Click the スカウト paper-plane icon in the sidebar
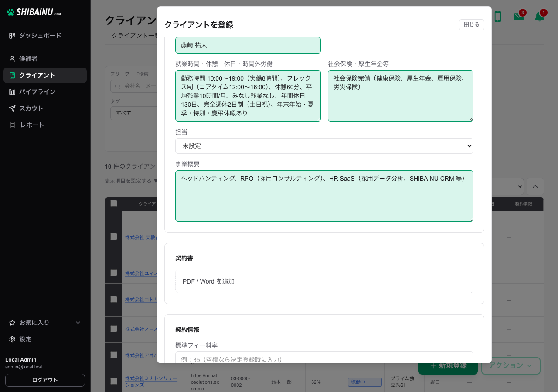The width and height of the screenshot is (558, 392). 12,108
